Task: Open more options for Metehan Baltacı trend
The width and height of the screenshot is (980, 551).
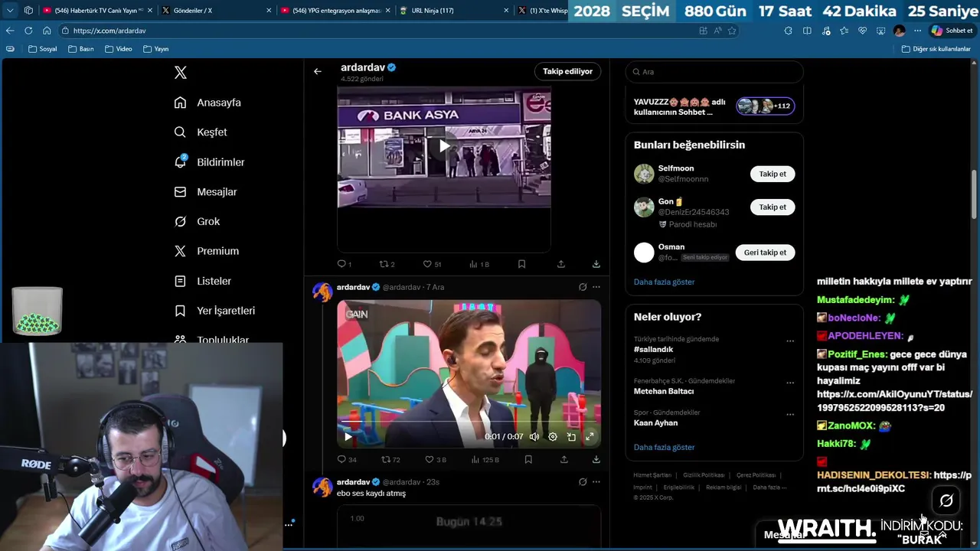Action: pos(790,383)
